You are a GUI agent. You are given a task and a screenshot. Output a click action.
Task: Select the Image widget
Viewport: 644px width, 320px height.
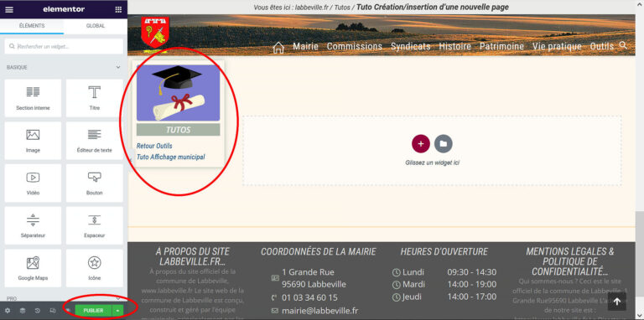[x=33, y=140]
